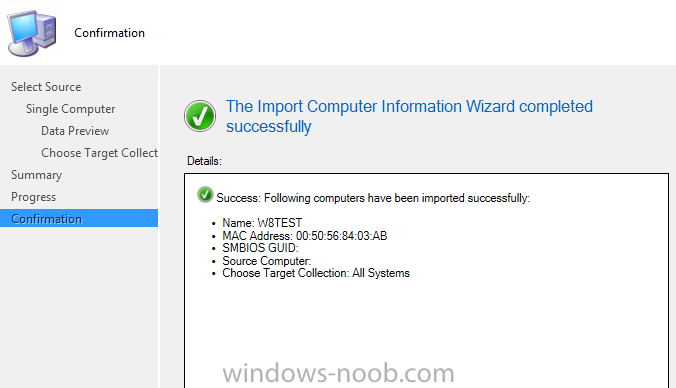
Task: Click the Success imported computers message
Action: point(373,198)
